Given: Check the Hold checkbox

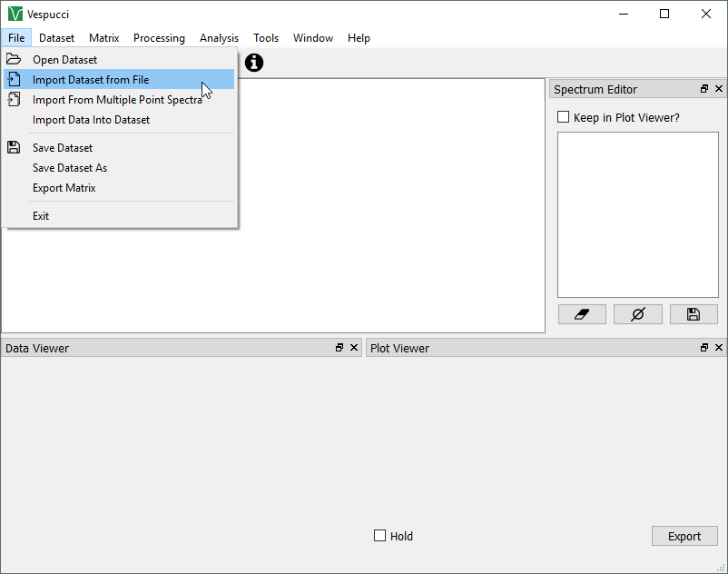Looking at the screenshot, I should pyautogui.click(x=379, y=536).
